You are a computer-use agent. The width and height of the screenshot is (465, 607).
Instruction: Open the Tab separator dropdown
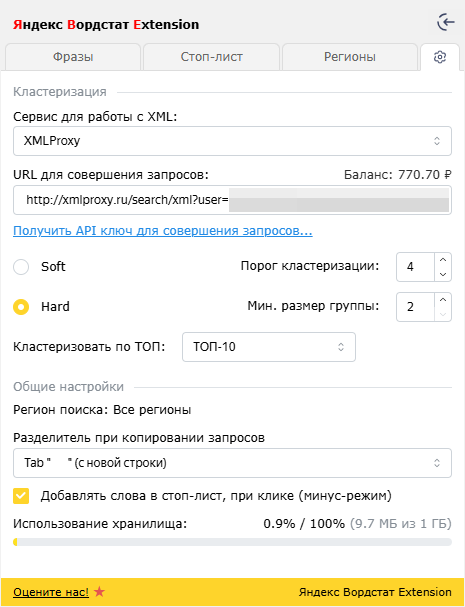[232, 463]
